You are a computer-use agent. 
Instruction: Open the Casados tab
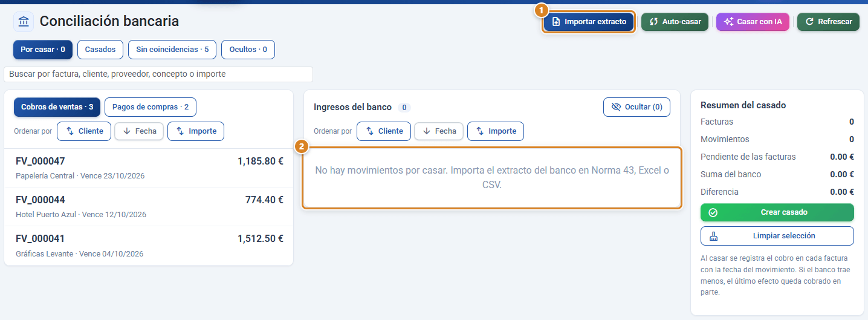[x=100, y=50]
